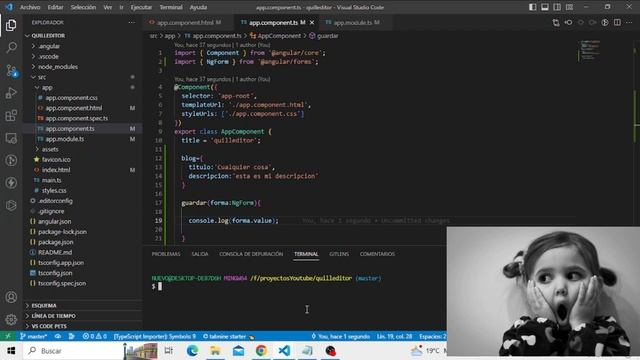Expand the node_modules folder
Image resolution: width=640 pixels, height=360 pixels.
tap(58, 67)
